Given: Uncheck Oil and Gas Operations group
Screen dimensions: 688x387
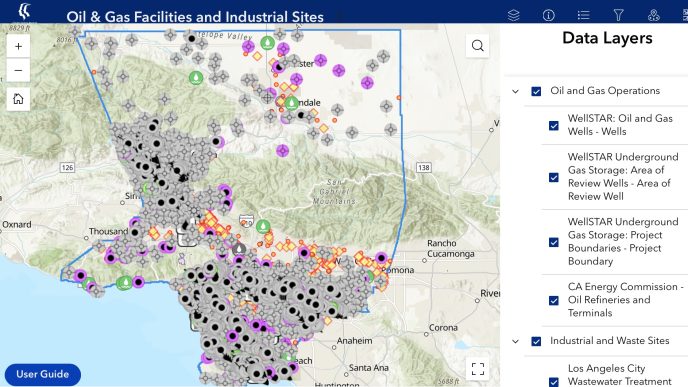Looking at the screenshot, I should [x=536, y=91].
